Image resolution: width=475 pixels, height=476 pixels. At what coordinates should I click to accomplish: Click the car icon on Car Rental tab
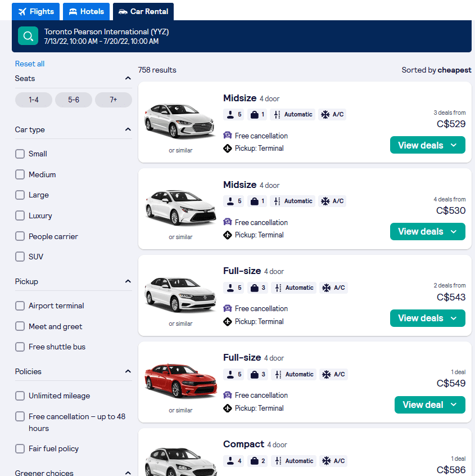coord(123,11)
